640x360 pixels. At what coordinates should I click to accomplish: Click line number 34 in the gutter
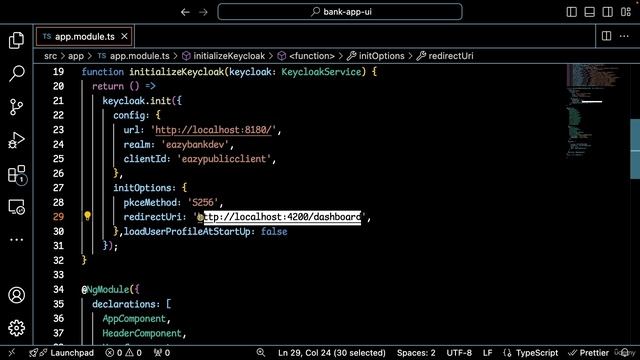point(58,289)
